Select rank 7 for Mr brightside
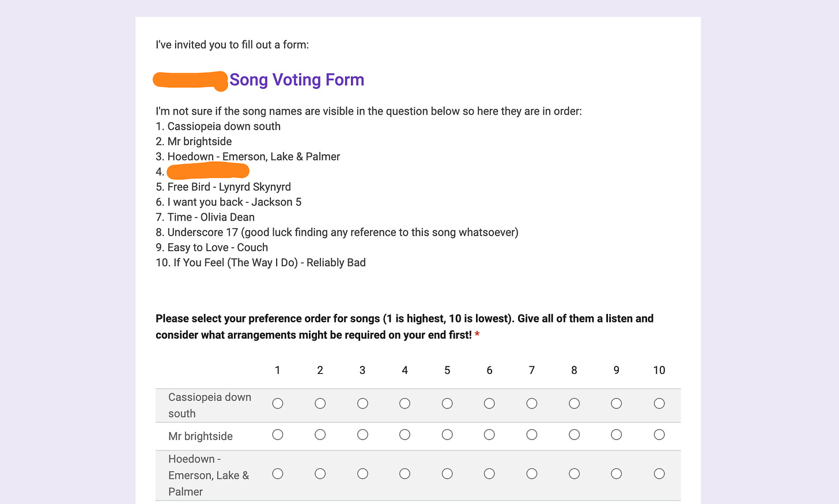Image resolution: width=839 pixels, height=504 pixels. 532,435
